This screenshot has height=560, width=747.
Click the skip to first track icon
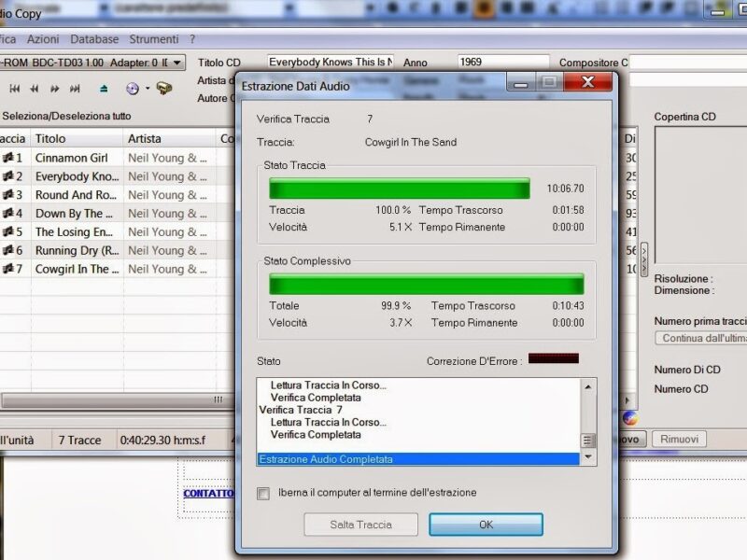(15, 89)
